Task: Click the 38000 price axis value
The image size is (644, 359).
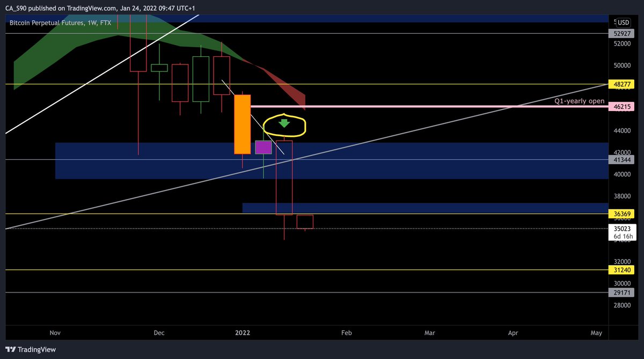Action: [x=623, y=196]
